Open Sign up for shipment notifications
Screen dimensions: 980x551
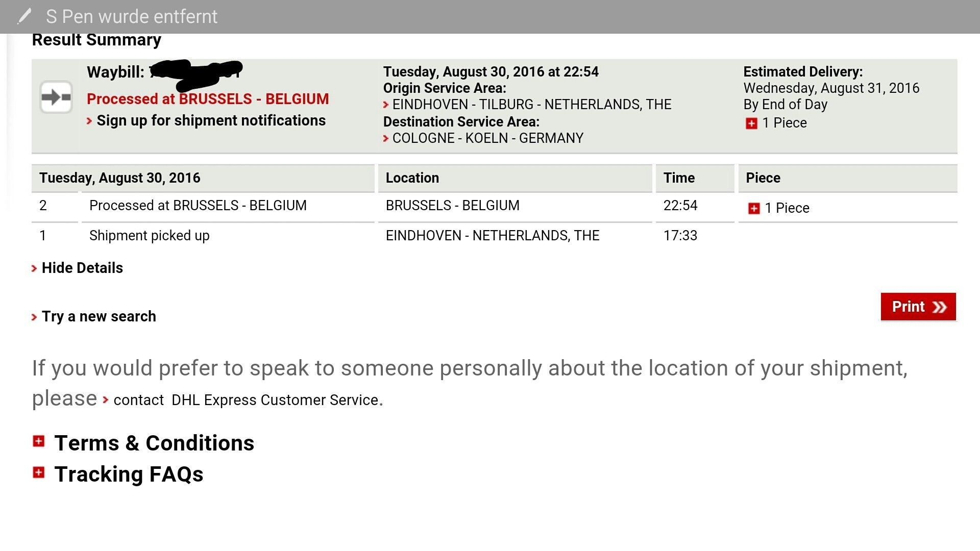[x=211, y=120]
